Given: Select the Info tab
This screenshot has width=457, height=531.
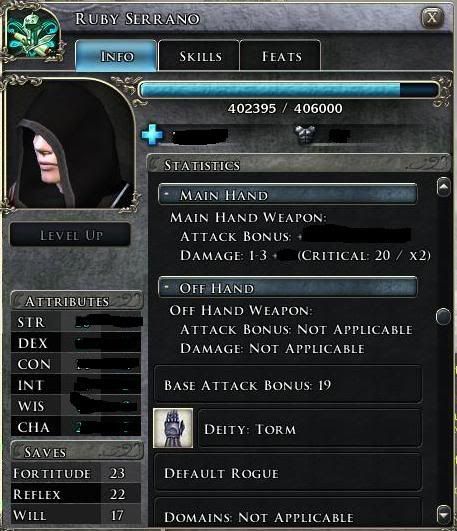Looking at the screenshot, I should (x=116, y=56).
